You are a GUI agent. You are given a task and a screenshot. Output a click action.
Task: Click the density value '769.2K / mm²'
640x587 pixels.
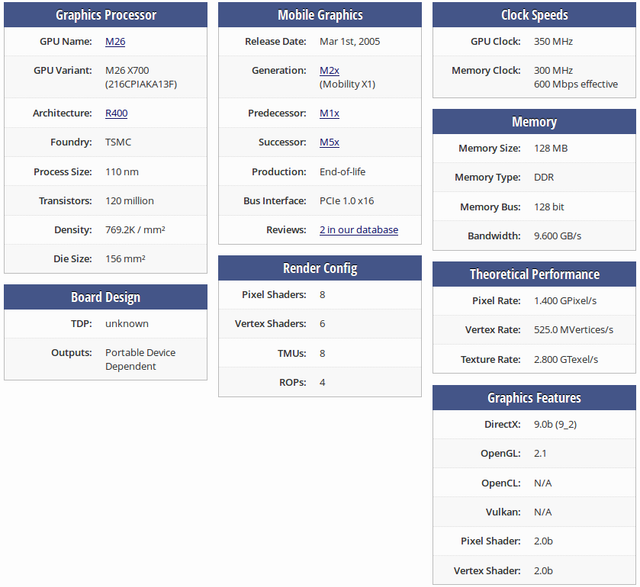tap(135, 230)
